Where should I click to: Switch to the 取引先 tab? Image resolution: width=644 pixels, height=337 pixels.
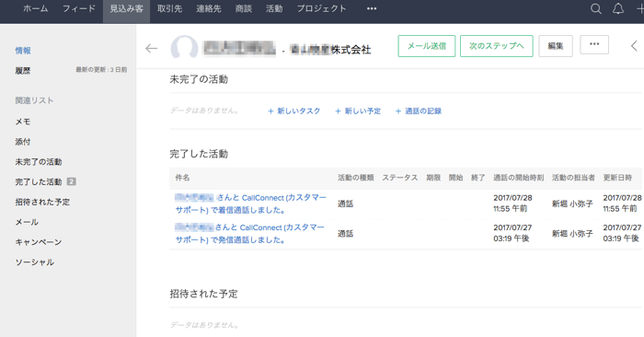coord(169,8)
